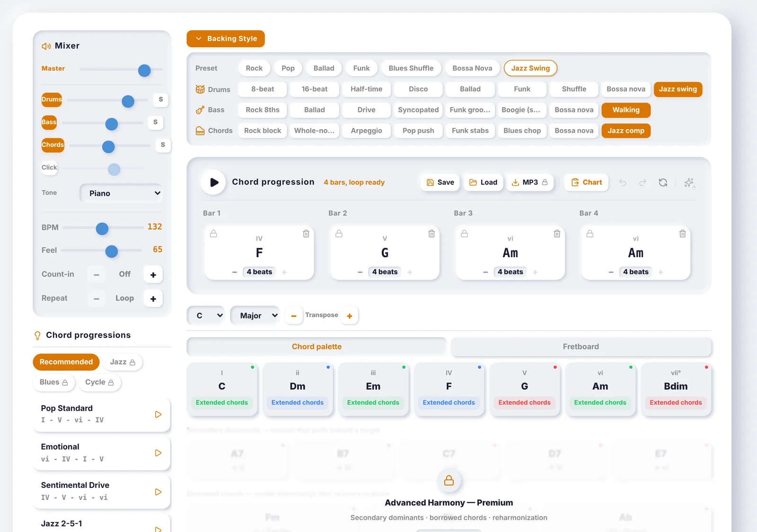Open the Tone Piano dropdown

coord(121,193)
